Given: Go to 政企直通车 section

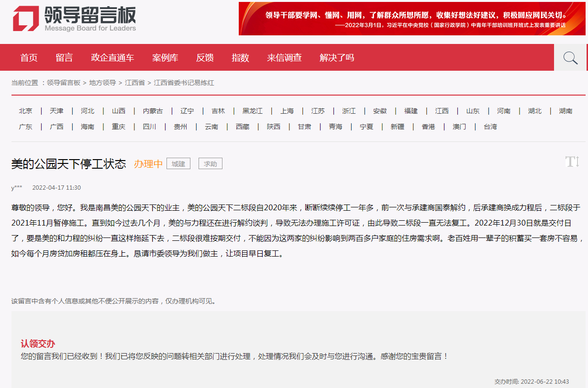Looking at the screenshot, I should pos(112,58).
